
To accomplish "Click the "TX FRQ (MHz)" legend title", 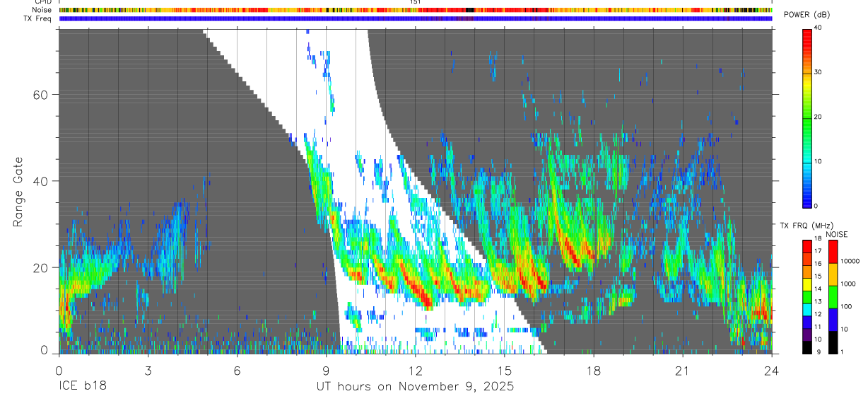I will 807,226.
